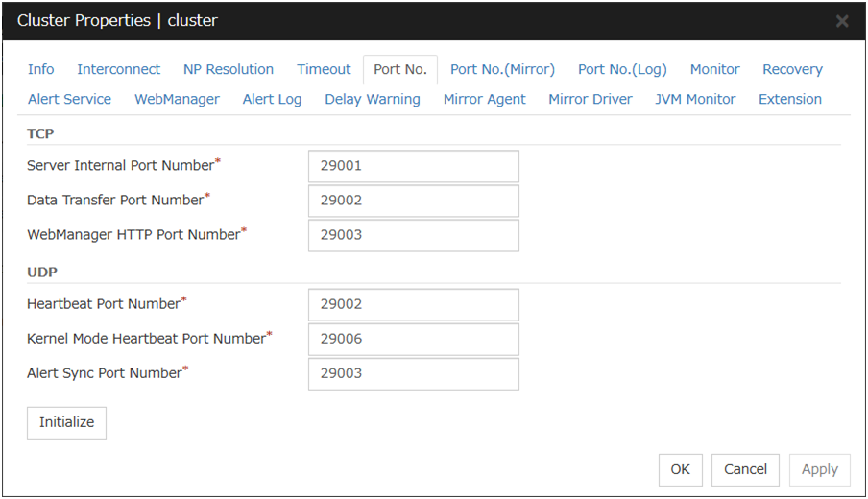Focus the Data Transfer Port Number field
Screen dimensions: 868x499
pyautogui.click(x=413, y=201)
